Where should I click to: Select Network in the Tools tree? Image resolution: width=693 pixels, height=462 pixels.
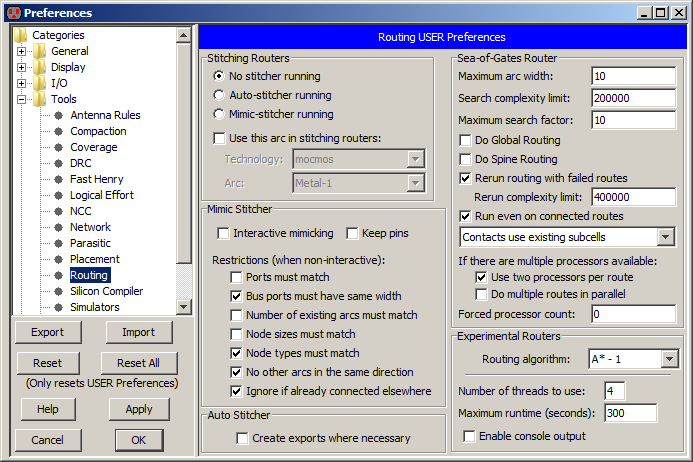(x=90, y=227)
